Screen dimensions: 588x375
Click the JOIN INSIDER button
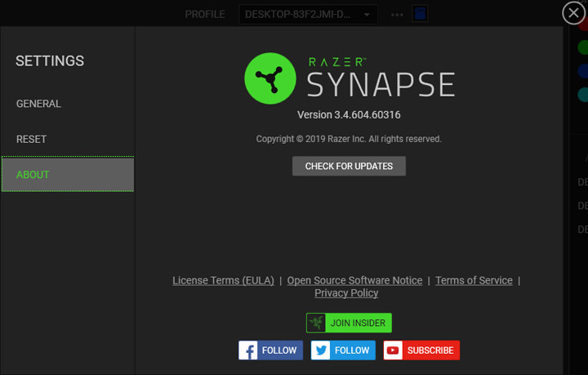tap(349, 323)
